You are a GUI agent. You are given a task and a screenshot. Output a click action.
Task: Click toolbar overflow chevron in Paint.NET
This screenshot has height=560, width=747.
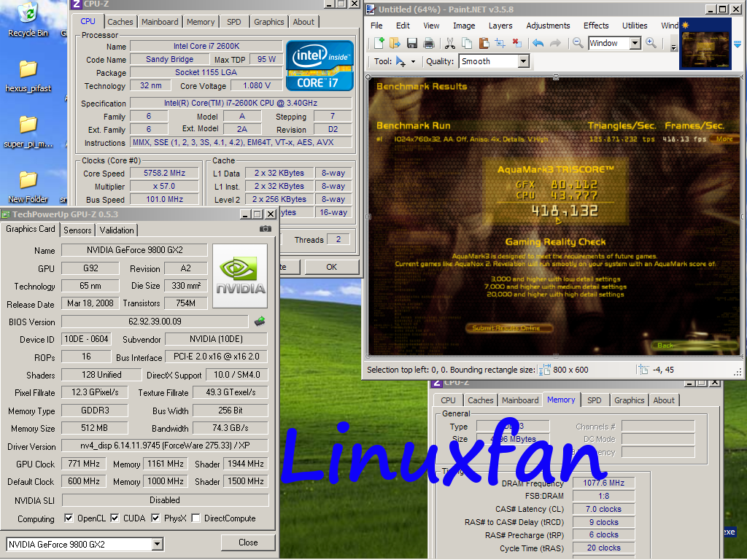pos(673,47)
